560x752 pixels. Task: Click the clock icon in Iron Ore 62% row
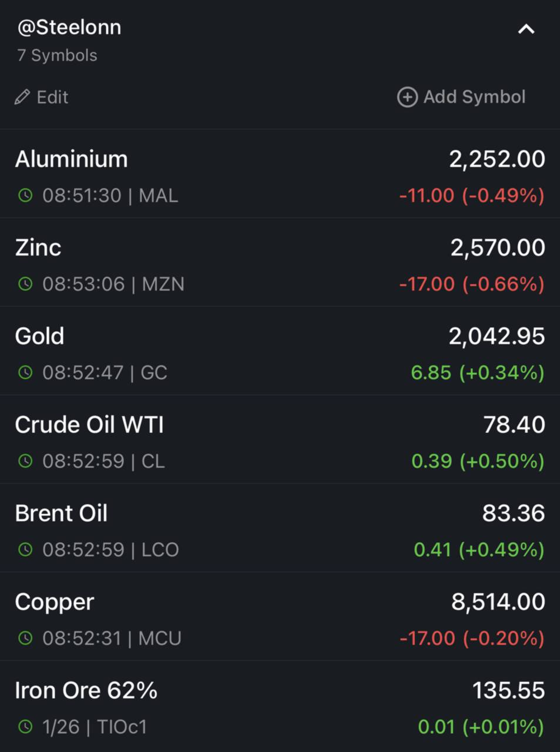point(25,727)
